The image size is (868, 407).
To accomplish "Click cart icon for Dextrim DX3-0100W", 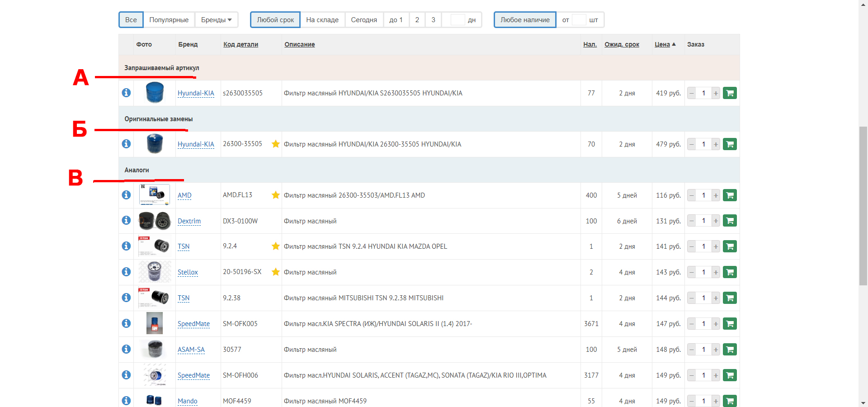I will click(x=730, y=221).
